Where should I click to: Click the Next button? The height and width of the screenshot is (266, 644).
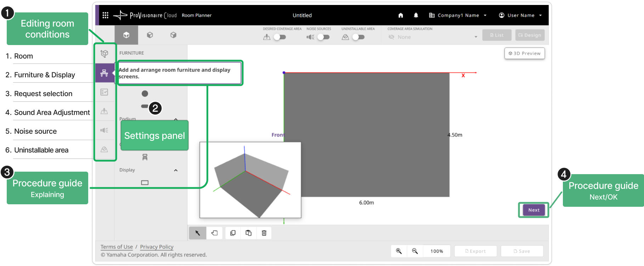tap(534, 210)
